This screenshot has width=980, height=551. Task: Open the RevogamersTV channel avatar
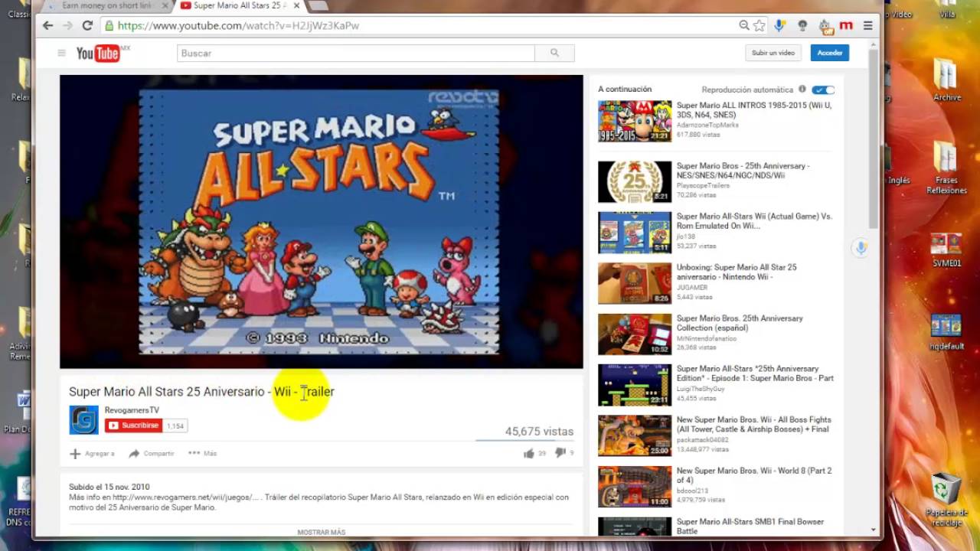83,420
